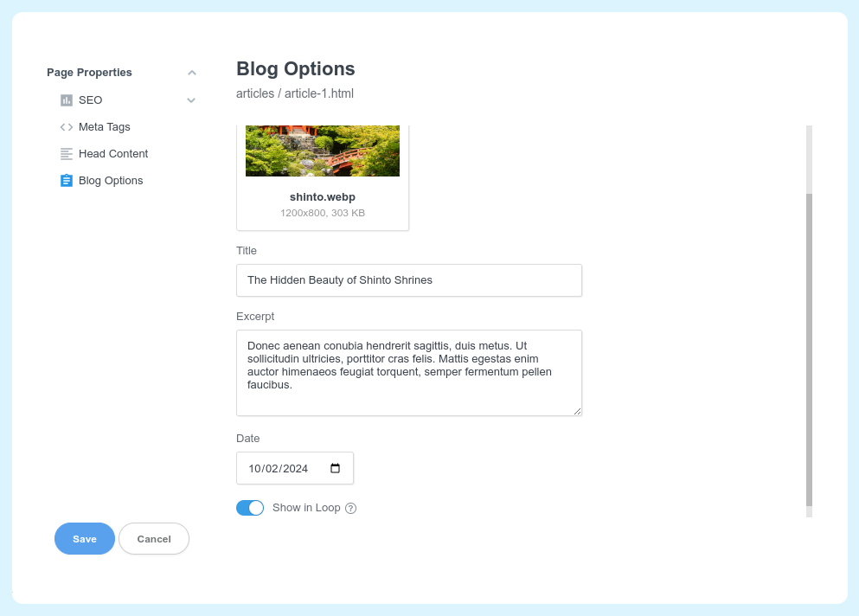859x616 pixels.
Task: Click inside the Excerpt text area
Action: point(408,372)
